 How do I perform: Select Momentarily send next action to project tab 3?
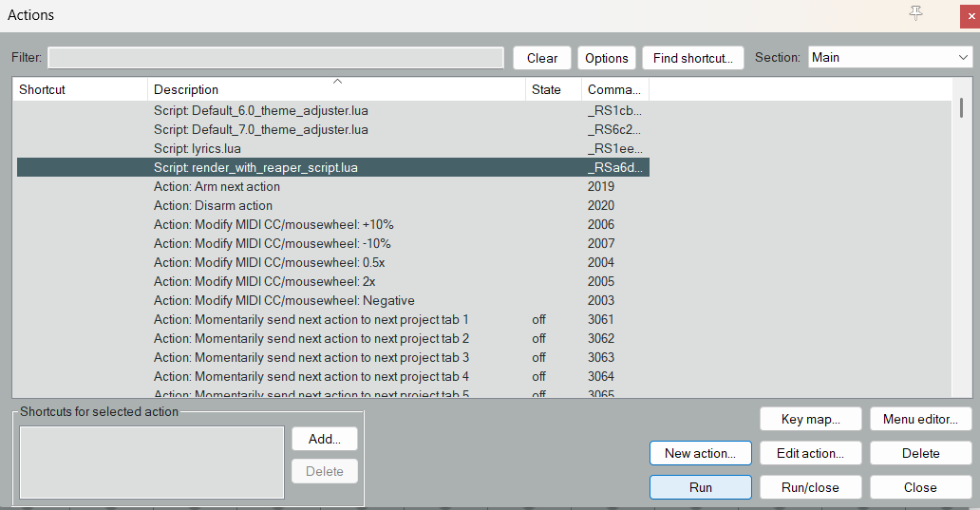pyautogui.click(x=332, y=357)
